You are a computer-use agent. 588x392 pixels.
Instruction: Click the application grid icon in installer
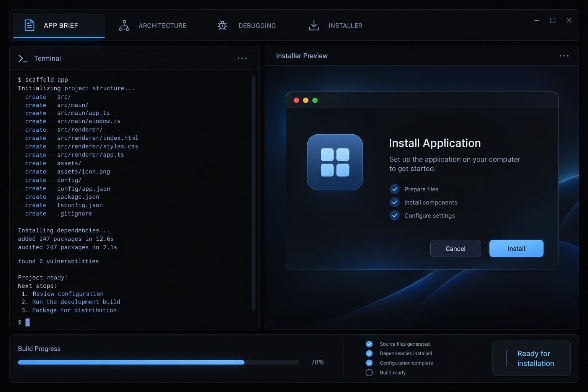tap(335, 162)
